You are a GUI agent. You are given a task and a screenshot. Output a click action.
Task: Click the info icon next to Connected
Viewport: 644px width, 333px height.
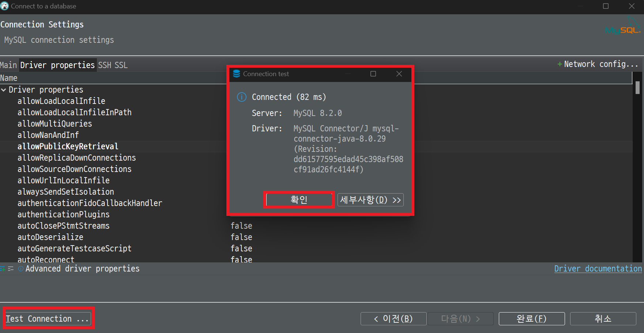[x=242, y=97]
